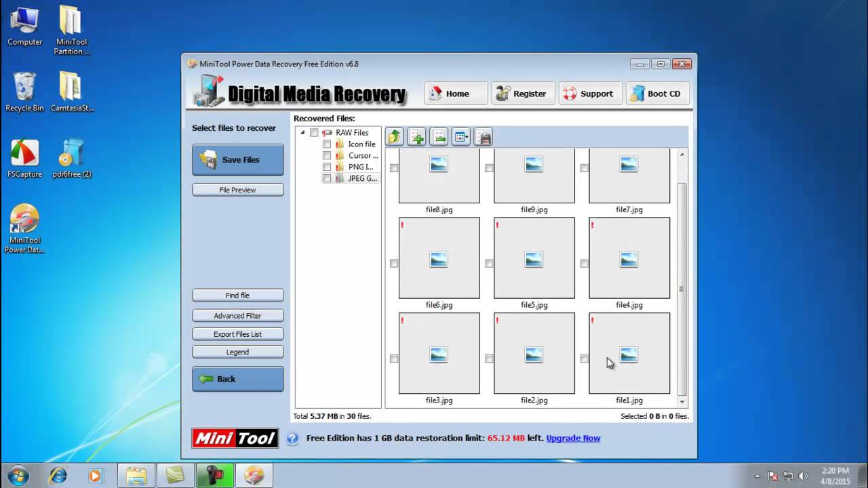Tick the PNG I... folder checkbox in tree

point(327,167)
